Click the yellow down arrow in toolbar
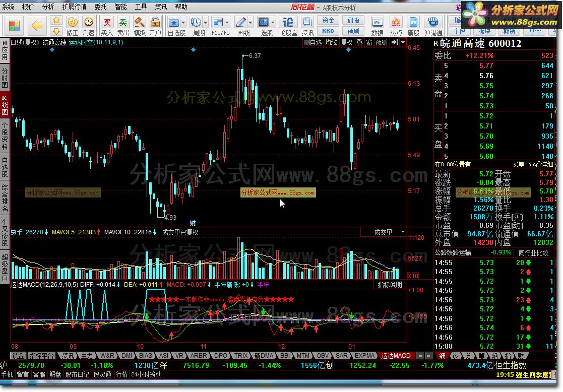The height and width of the screenshot is (392, 563). click(56, 31)
